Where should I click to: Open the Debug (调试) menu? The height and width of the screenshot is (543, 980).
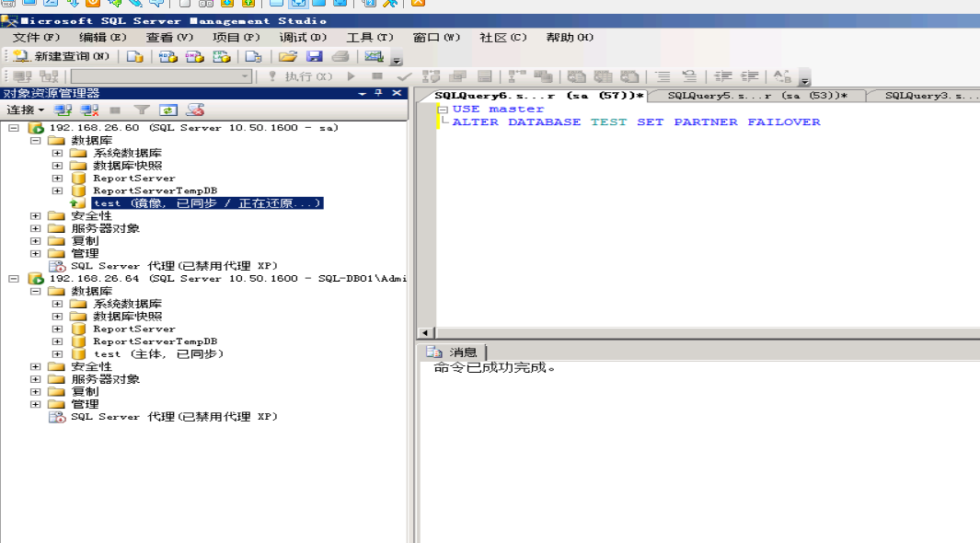pyautogui.click(x=303, y=38)
